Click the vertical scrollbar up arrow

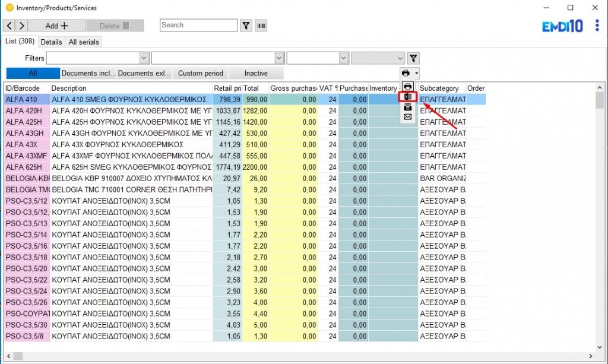coord(600,88)
